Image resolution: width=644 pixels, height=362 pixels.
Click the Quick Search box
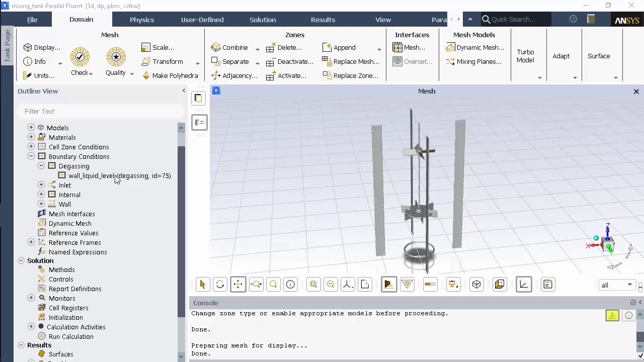(x=515, y=19)
